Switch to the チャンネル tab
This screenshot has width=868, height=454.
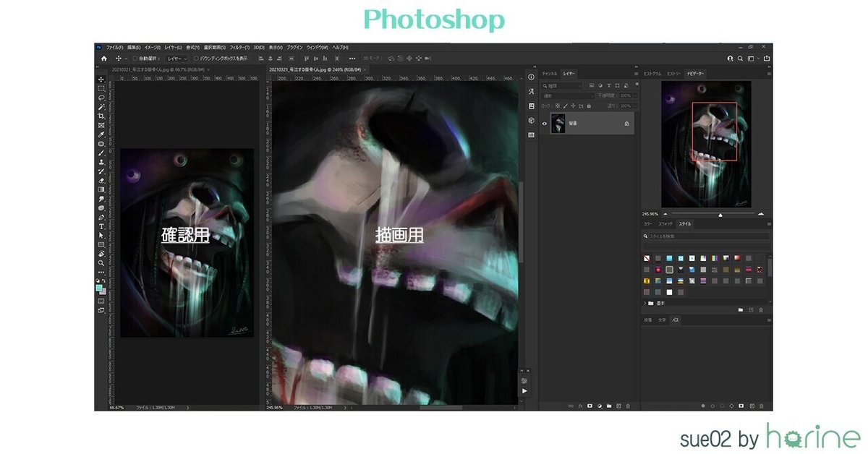(x=550, y=74)
